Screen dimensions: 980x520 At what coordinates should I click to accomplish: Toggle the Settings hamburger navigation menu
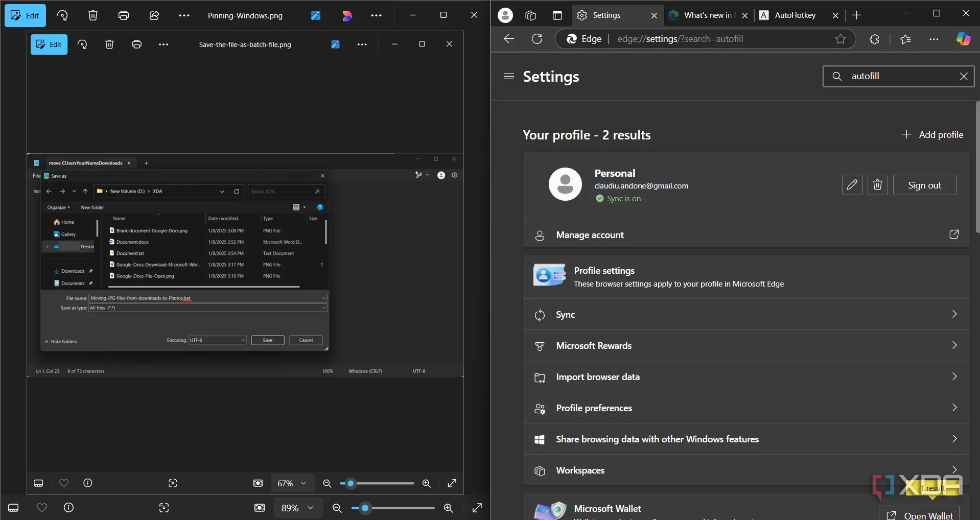508,77
